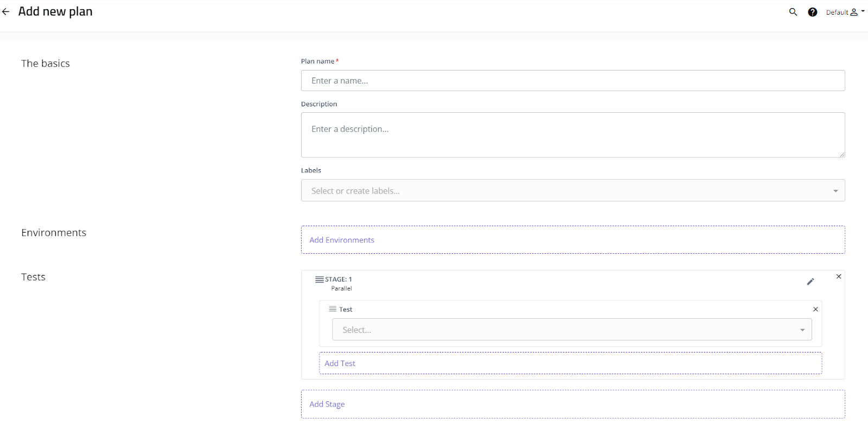868x423 pixels.
Task: Click the Add Environments button
Action: [x=342, y=240]
